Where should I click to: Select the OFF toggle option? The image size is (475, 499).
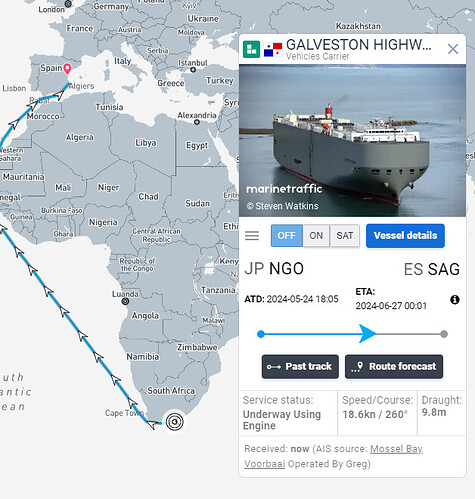click(x=287, y=236)
